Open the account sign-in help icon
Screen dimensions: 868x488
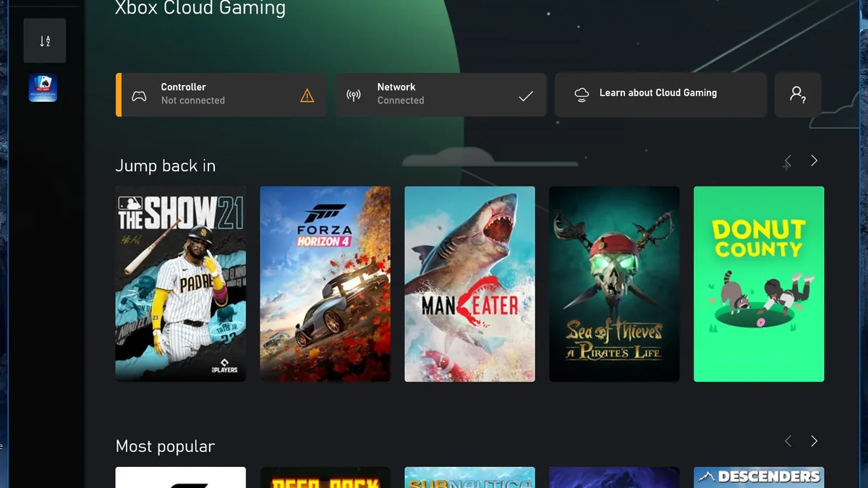point(798,95)
